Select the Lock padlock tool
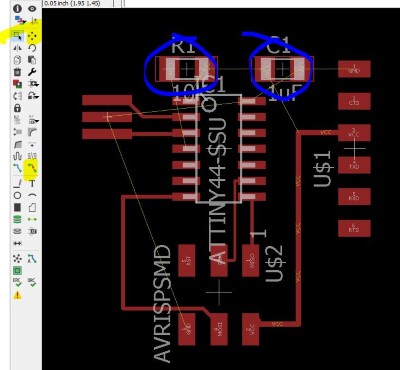Screen dimensions: 400x370 point(17,108)
